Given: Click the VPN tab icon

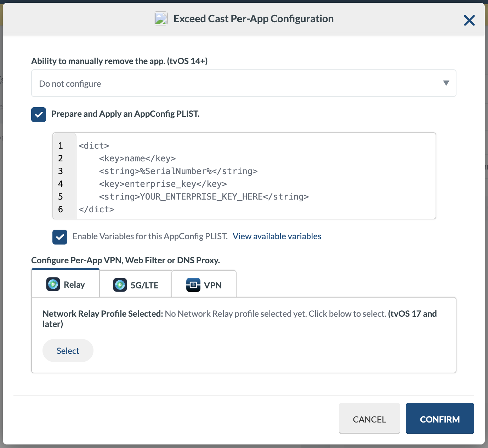Looking at the screenshot, I should tap(193, 285).
